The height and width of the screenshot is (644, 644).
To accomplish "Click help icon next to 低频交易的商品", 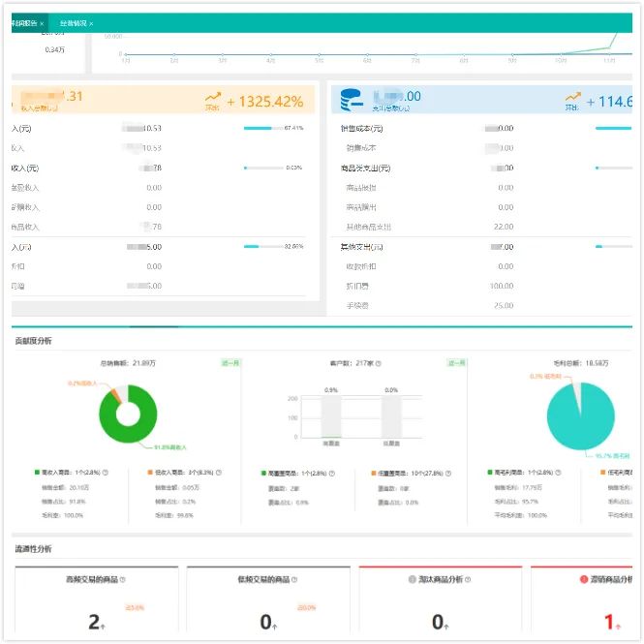I will coord(294,580).
